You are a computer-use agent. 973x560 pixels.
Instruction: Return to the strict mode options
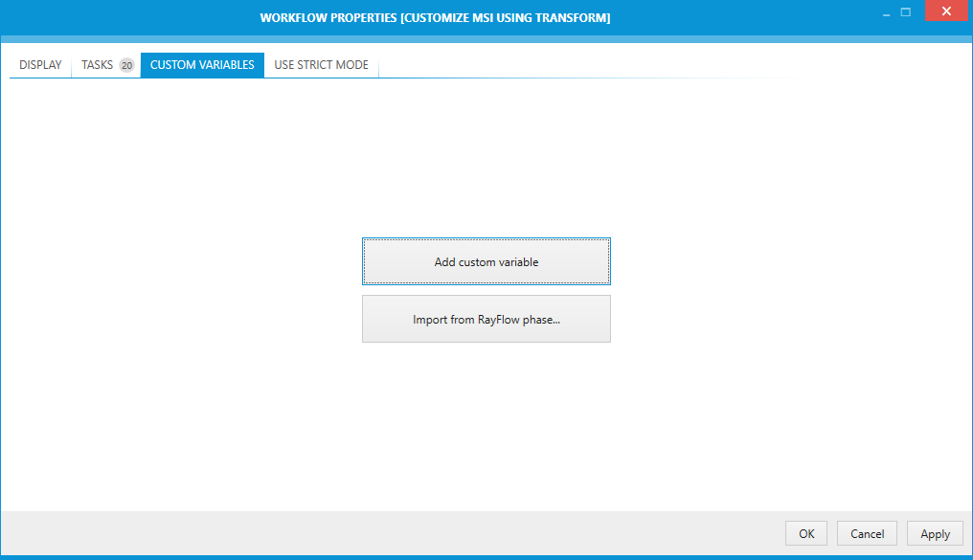click(x=321, y=64)
